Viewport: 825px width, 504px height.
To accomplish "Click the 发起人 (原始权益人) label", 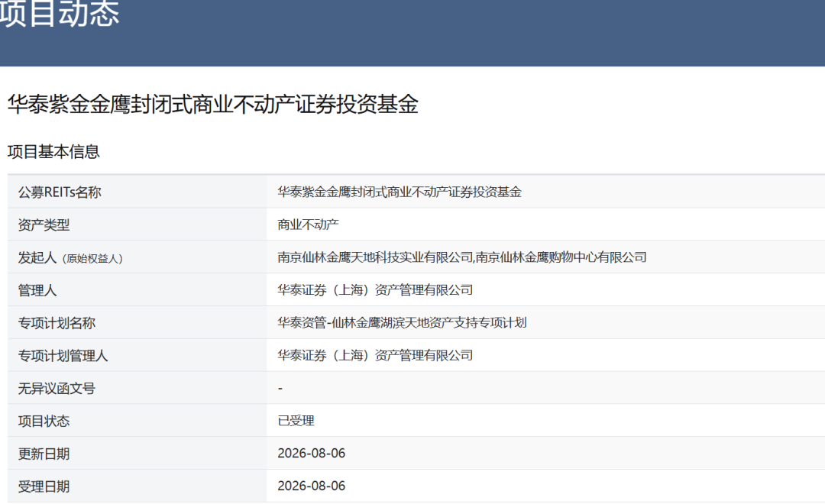I will (x=70, y=258).
